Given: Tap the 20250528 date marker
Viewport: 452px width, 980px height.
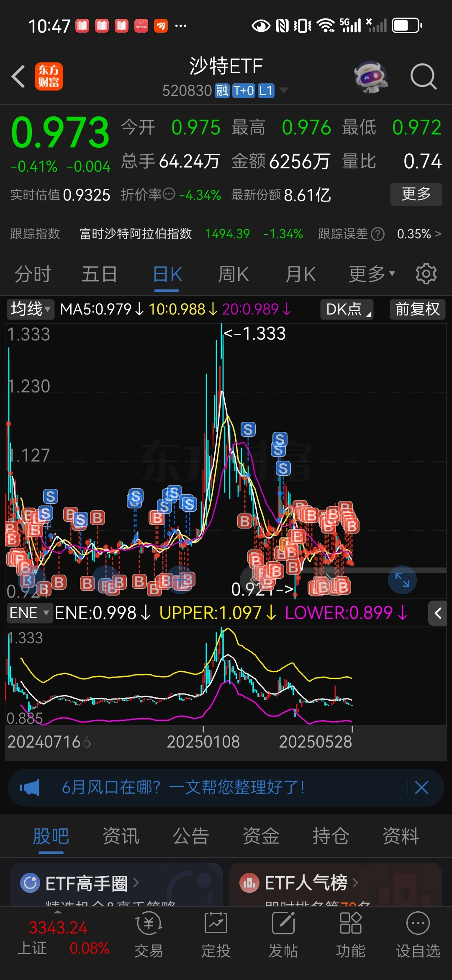Looking at the screenshot, I should pyautogui.click(x=316, y=742).
